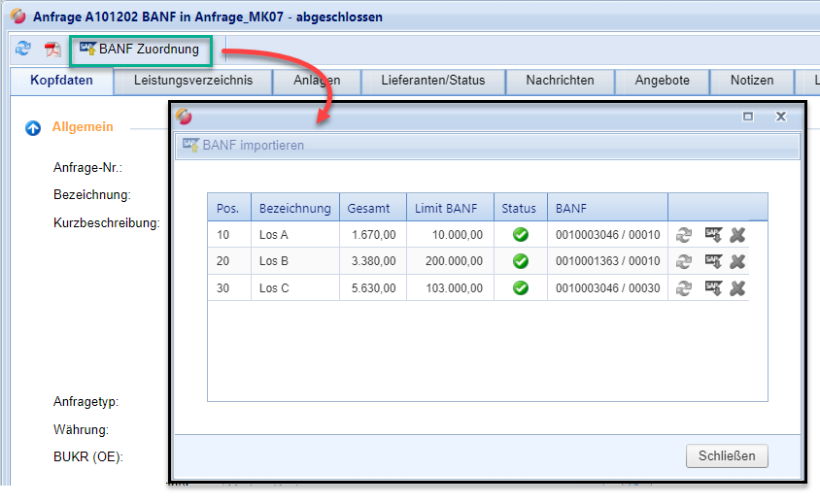
Task: Select the Nachrichten tab
Action: point(560,81)
